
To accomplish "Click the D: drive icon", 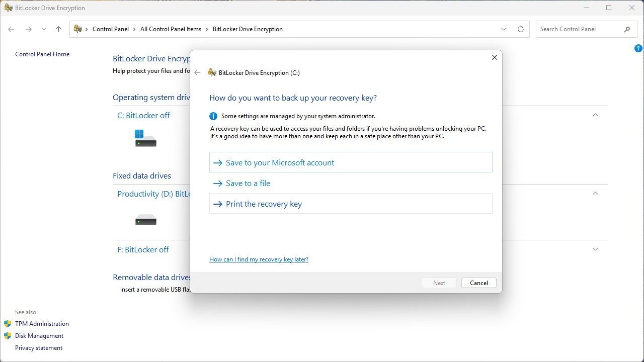I will point(145,220).
